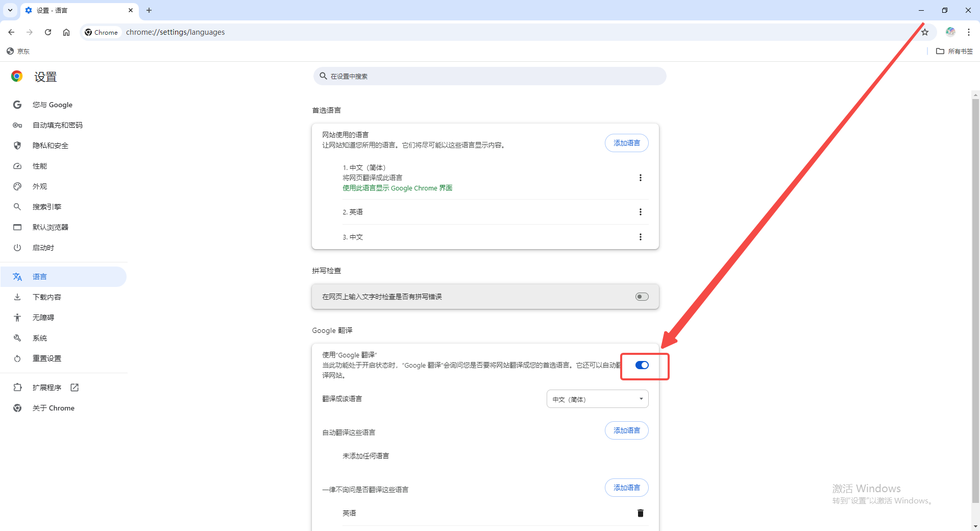Open the 启动时 settings section

coord(64,248)
